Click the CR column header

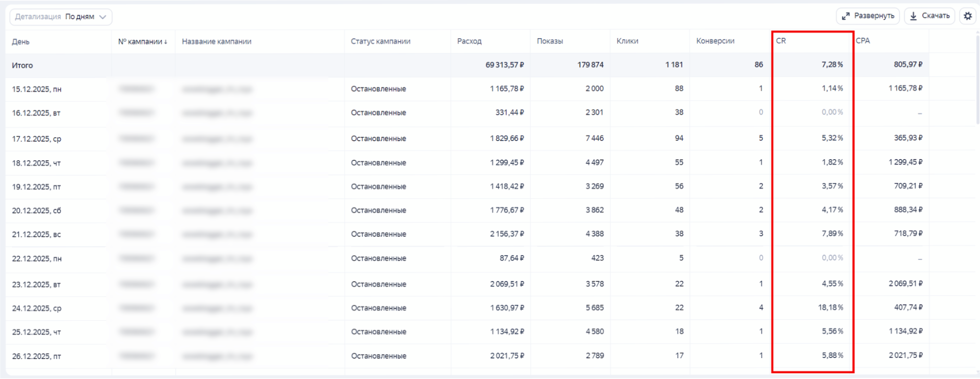[781, 41]
